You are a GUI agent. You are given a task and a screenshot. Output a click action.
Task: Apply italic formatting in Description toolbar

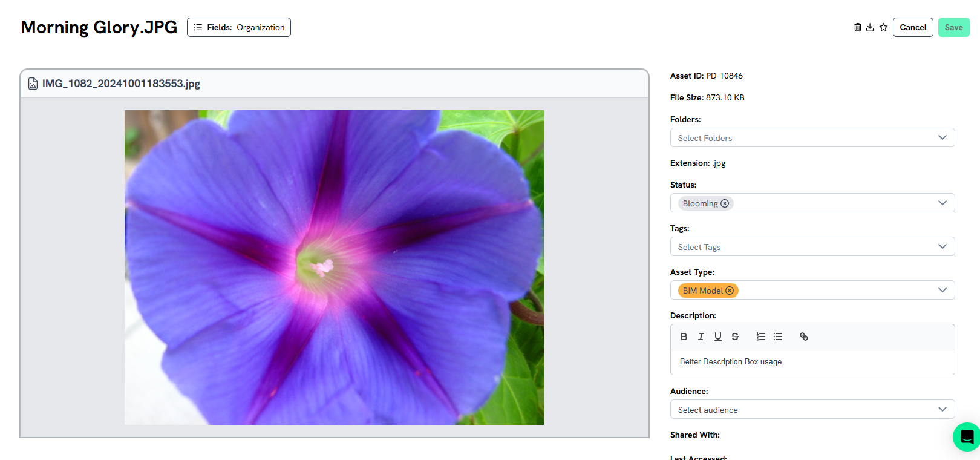pos(701,337)
